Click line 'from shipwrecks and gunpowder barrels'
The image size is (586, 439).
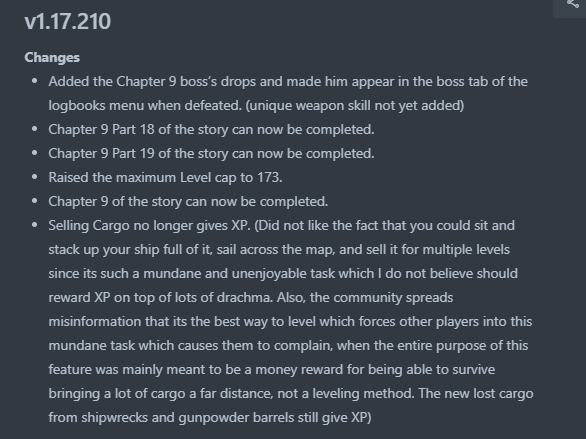coord(210,417)
